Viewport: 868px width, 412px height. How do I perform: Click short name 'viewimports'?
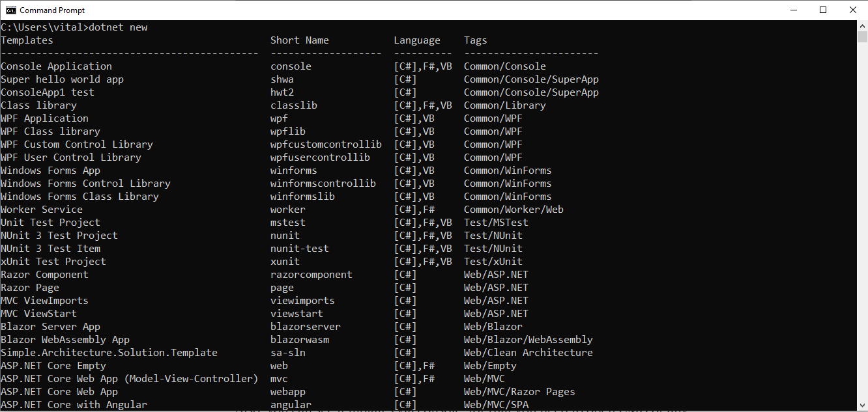[302, 301]
